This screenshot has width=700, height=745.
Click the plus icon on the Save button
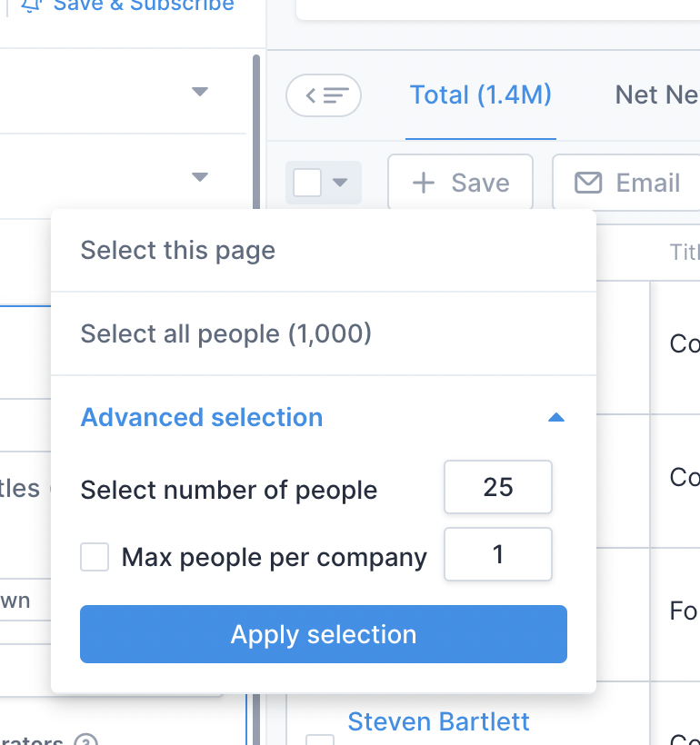coord(424,183)
